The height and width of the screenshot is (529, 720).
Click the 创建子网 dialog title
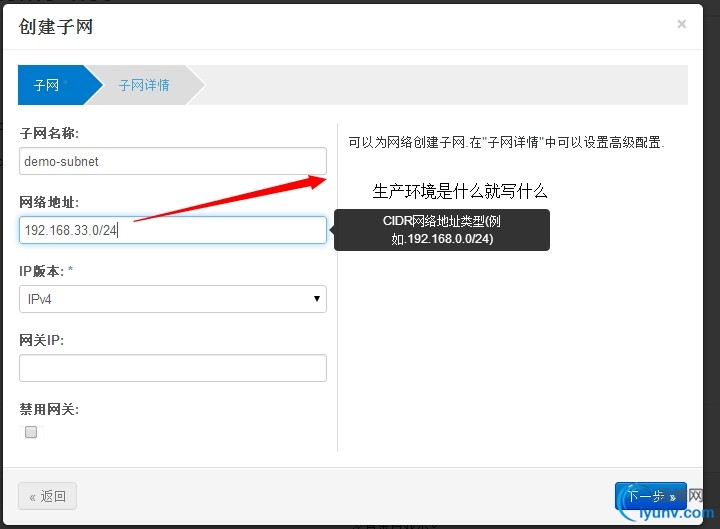point(56,27)
